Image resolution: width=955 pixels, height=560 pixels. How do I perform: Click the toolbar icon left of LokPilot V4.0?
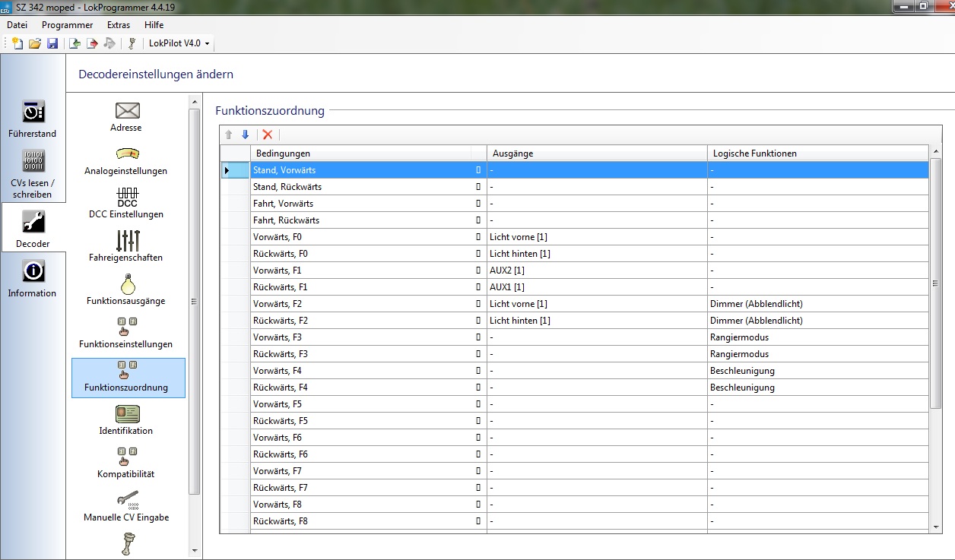pyautogui.click(x=132, y=43)
